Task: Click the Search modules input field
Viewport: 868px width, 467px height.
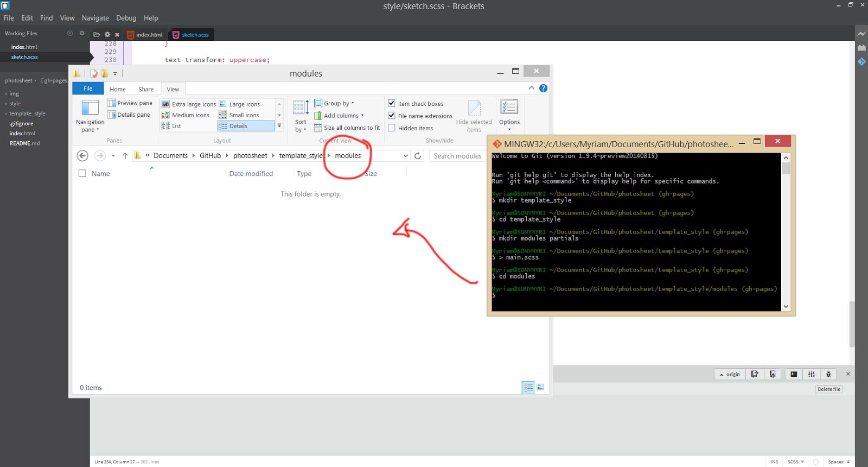Action: pyautogui.click(x=458, y=156)
